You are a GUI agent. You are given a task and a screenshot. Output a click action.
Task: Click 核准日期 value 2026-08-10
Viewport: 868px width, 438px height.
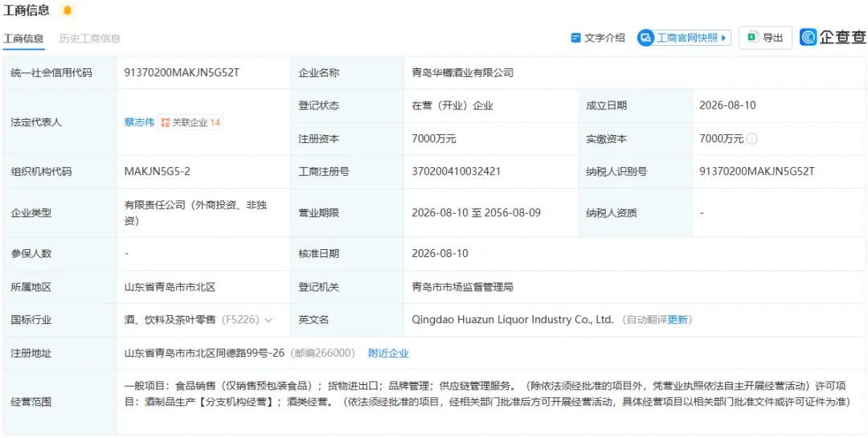440,254
